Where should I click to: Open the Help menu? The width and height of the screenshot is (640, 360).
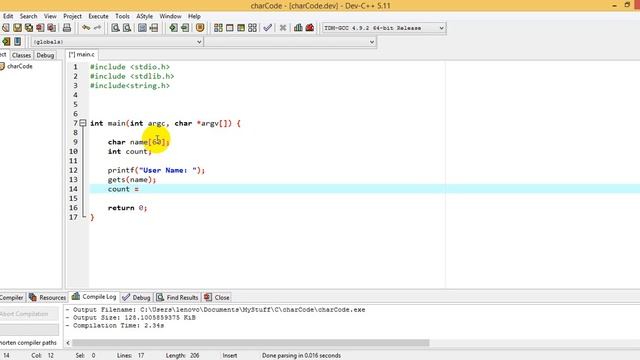coord(194,16)
